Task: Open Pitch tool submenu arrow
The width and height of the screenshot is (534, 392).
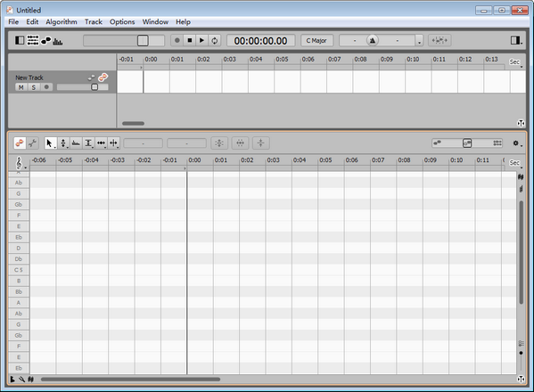Action: (68, 147)
